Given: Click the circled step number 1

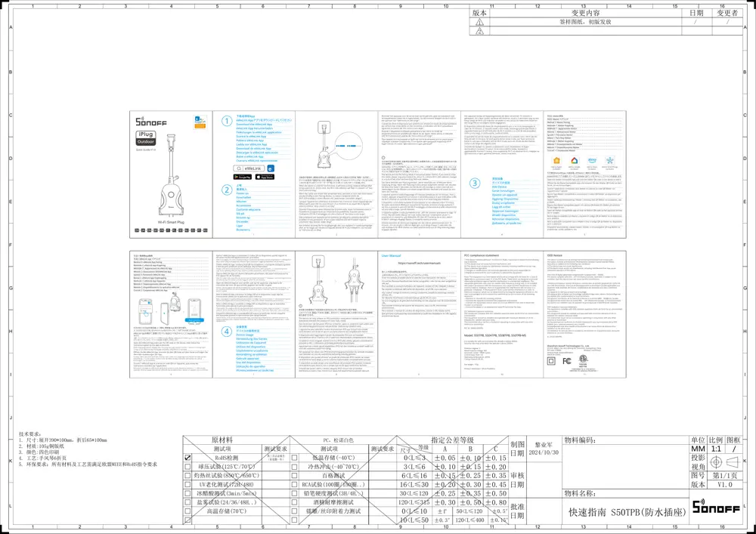Looking at the screenshot, I should click(x=226, y=121).
